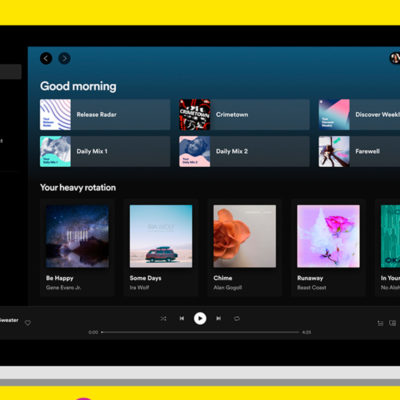
Task: Open artist Ira Wolf
Action: [139, 287]
